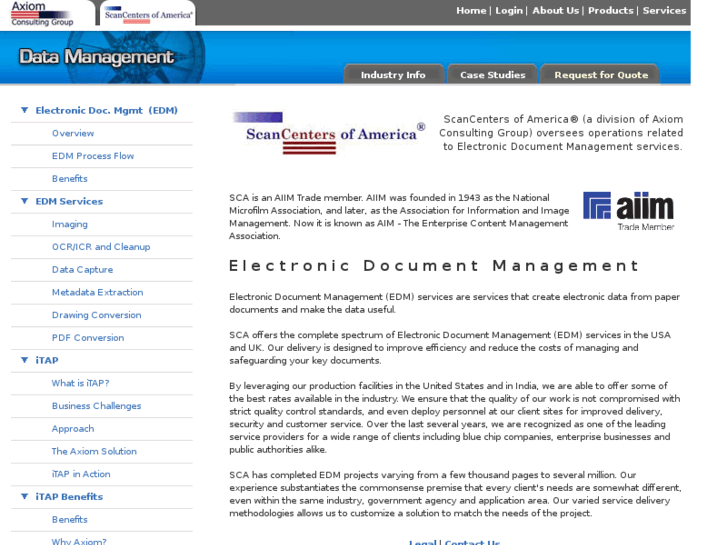The image size is (727, 545).
Task: Open Benefits link under iTAP Benefits
Action: click(70, 519)
